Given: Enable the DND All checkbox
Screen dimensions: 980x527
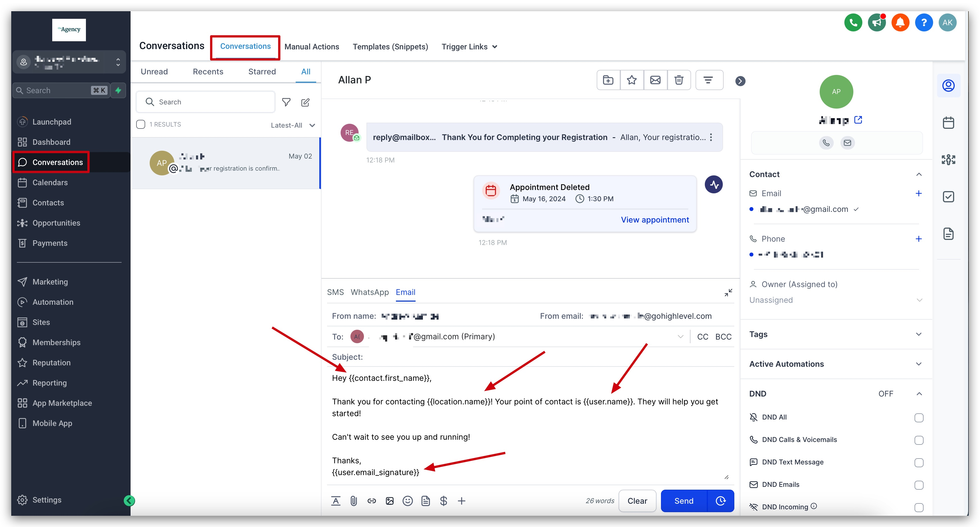Looking at the screenshot, I should coord(919,418).
